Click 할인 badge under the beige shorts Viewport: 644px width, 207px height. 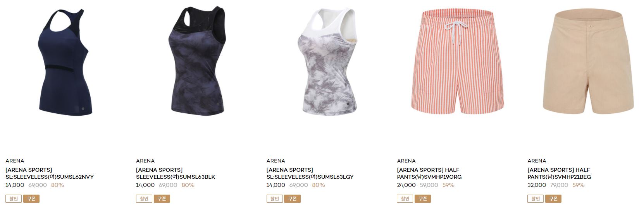click(x=536, y=198)
